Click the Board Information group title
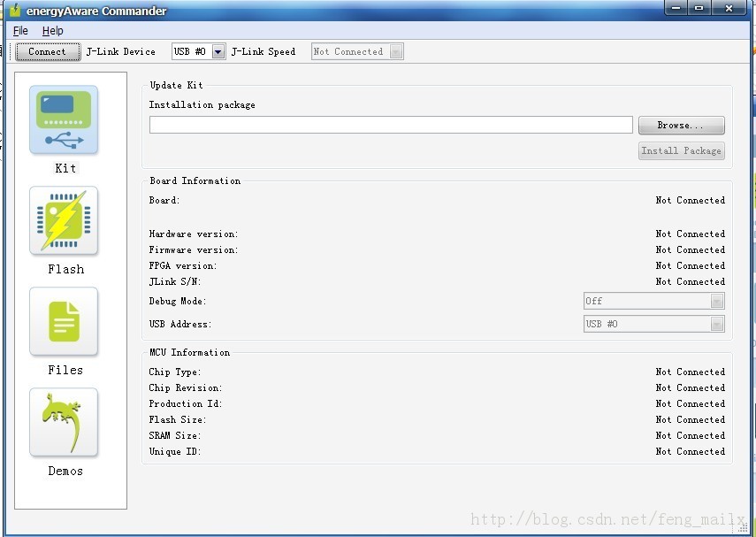Screen dimensions: 756x537 click(x=195, y=181)
